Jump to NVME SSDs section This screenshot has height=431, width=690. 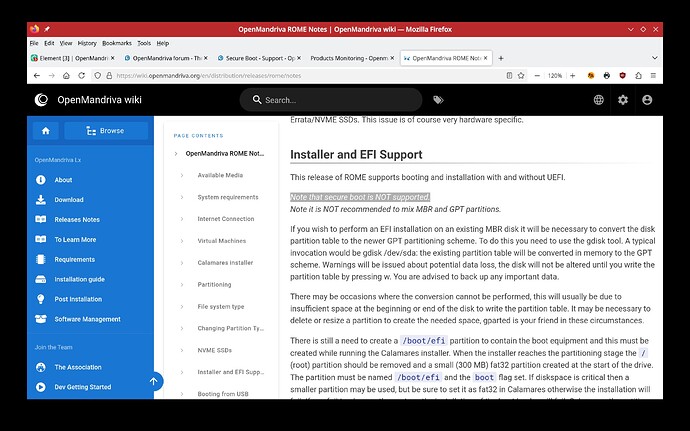(x=214, y=350)
